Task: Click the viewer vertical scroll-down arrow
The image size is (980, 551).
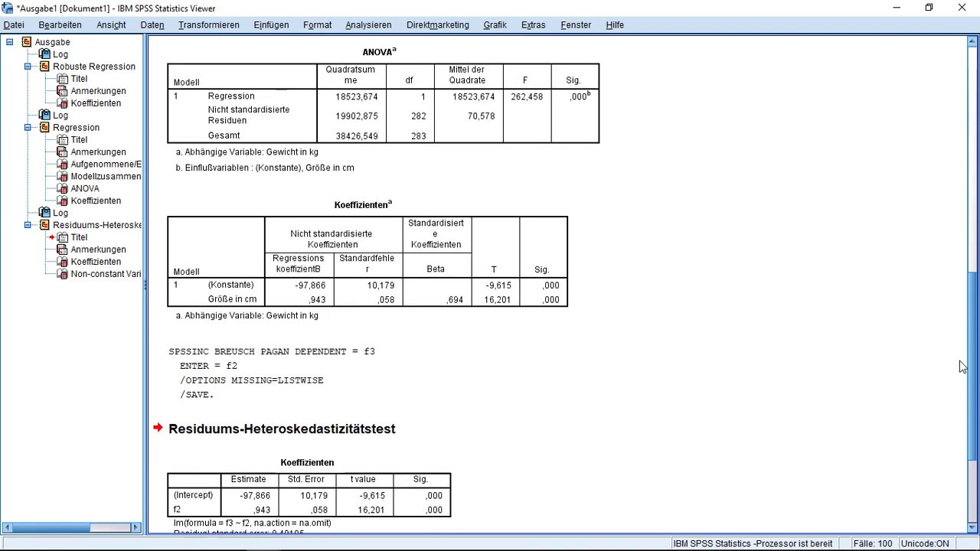Action: tap(973, 527)
